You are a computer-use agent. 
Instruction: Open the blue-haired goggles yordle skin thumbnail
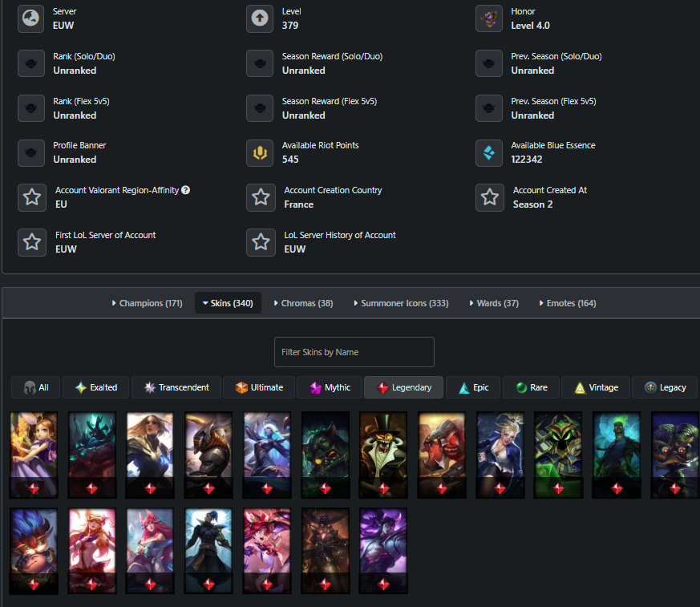34,551
